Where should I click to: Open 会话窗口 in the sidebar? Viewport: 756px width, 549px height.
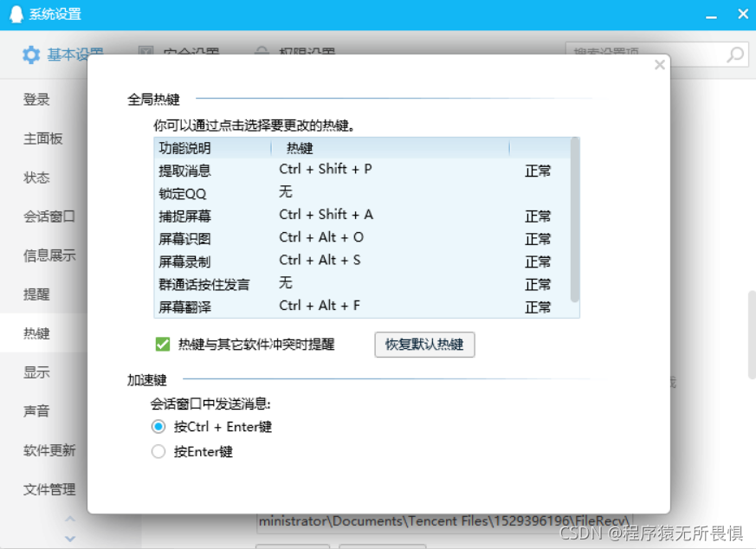(x=49, y=216)
